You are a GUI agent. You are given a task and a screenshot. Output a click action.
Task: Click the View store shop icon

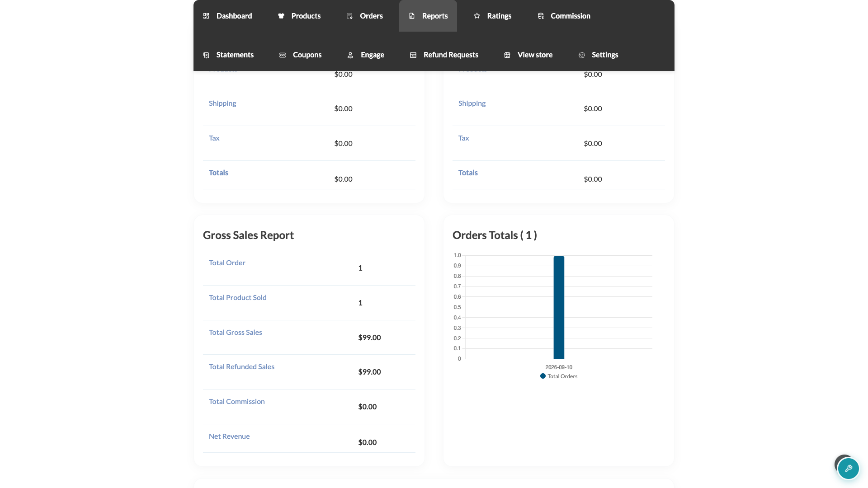click(x=507, y=55)
